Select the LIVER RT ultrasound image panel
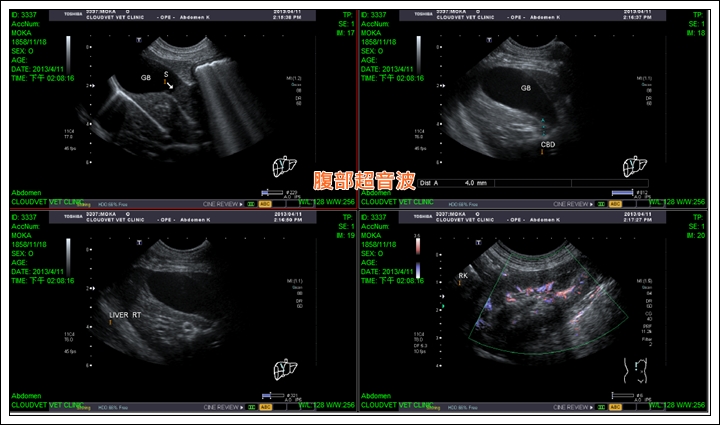The height and width of the screenshot is (425, 720). coord(180,312)
